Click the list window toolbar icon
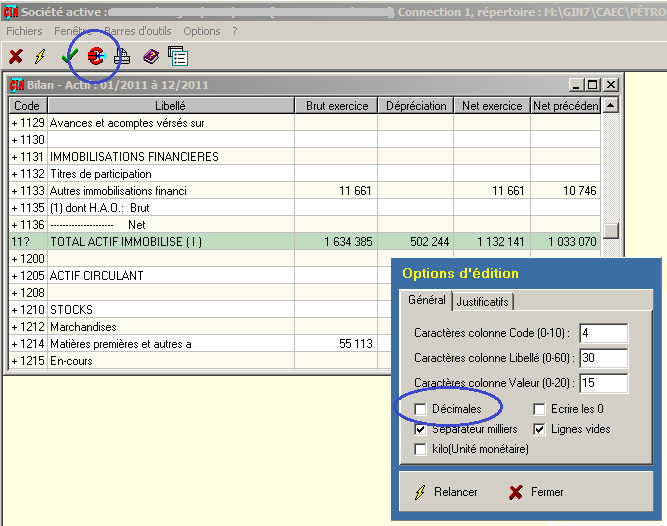 tap(178, 56)
